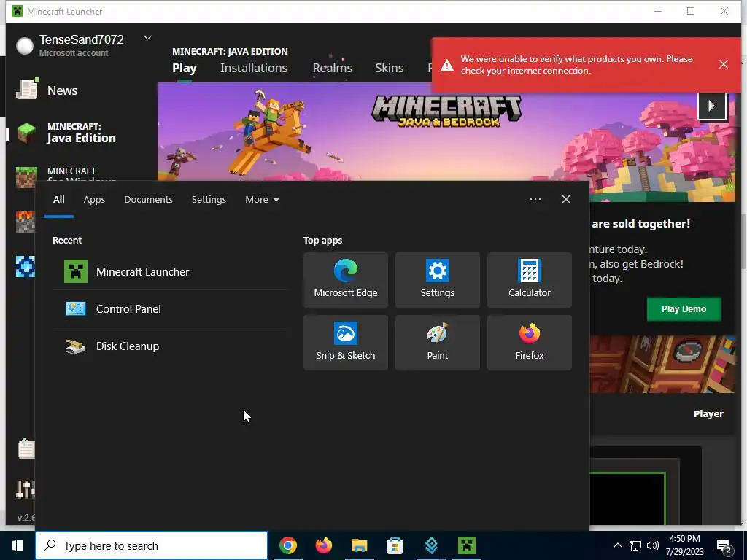Open Settings tile in Top apps
The width and height of the screenshot is (747, 560).
pos(438,280)
